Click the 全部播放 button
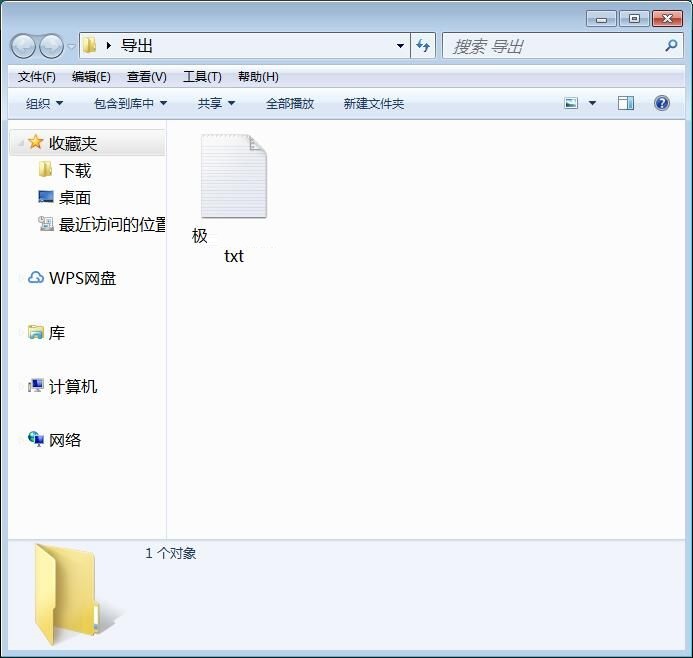Viewport: 693px width, 658px height. pos(289,103)
